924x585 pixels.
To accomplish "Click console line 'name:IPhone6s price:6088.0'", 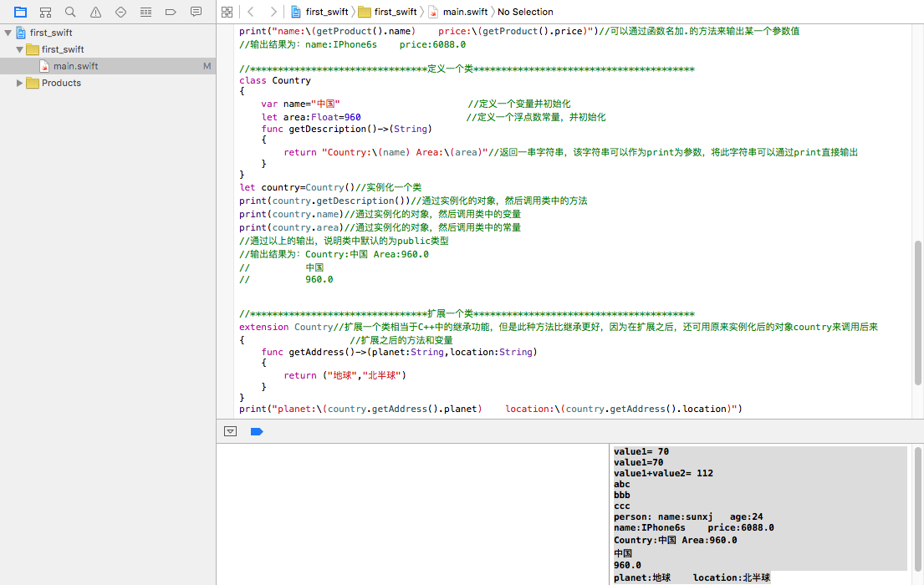I will point(693,528).
